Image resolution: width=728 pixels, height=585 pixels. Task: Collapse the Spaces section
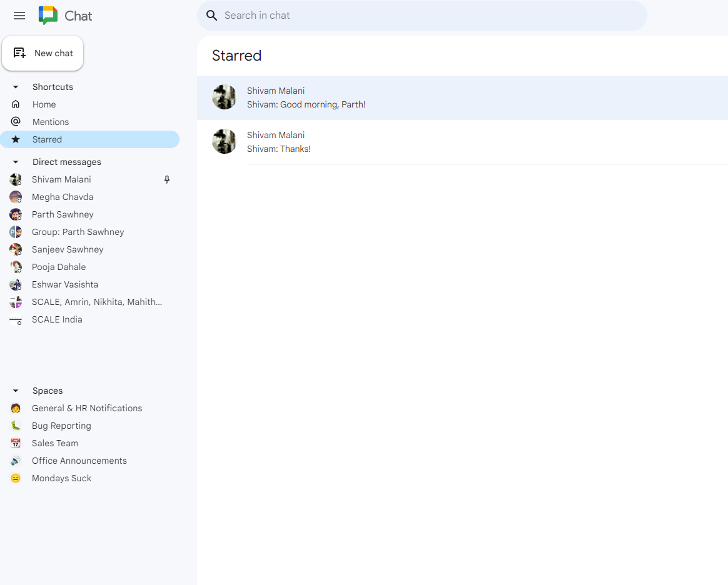point(15,390)
